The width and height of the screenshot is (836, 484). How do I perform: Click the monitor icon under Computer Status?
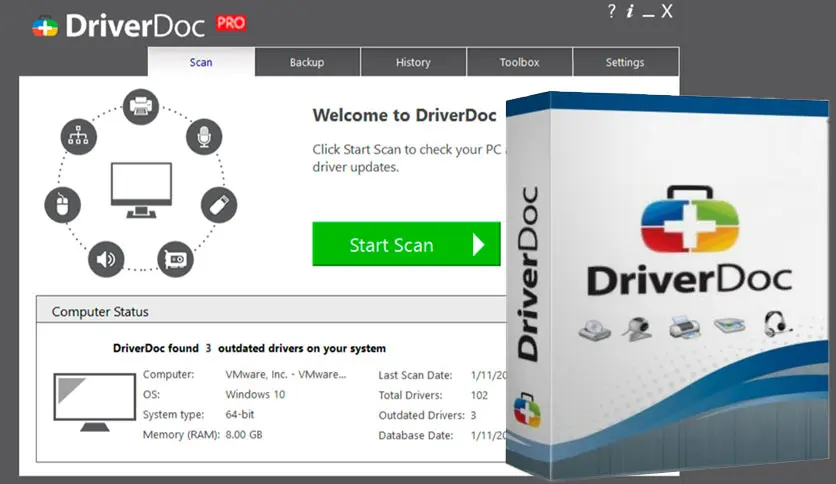pos(94,402)
